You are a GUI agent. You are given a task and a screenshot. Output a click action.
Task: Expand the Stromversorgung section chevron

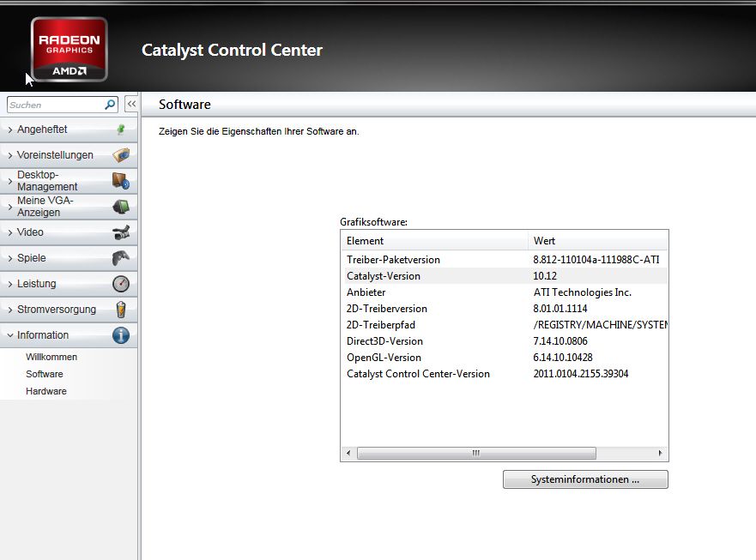[x=10, y=310]
